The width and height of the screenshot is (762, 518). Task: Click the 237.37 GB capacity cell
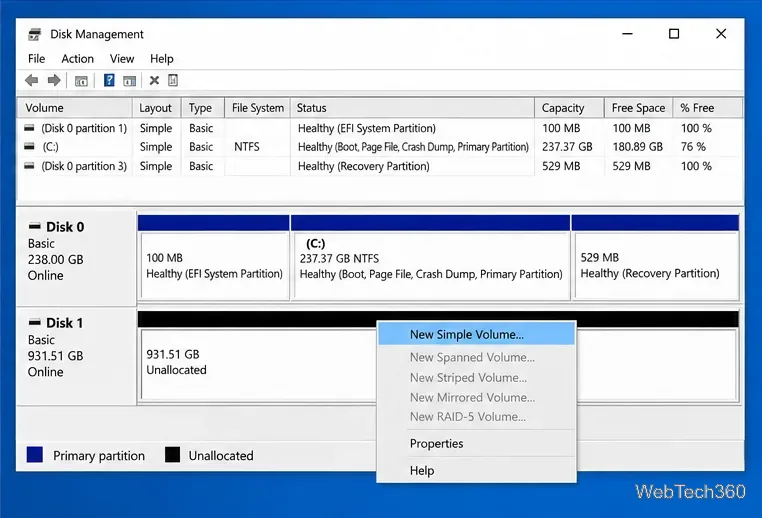pos(567,147)
